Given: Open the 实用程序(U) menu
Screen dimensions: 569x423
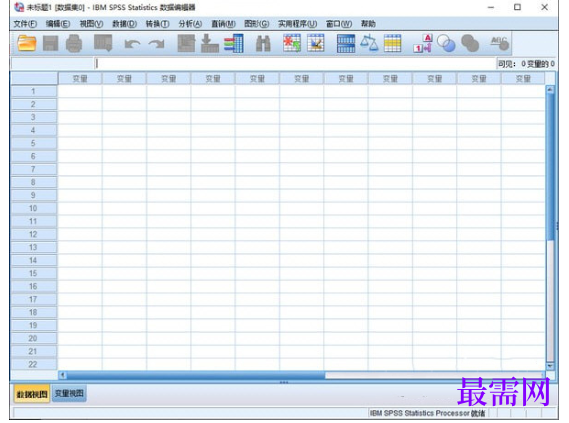Looking at the screenshot, I should click(x=298, y=24).
